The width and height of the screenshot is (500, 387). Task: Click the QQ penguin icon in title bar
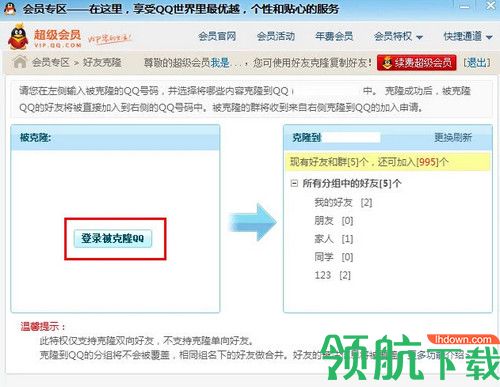pos(10,9)
